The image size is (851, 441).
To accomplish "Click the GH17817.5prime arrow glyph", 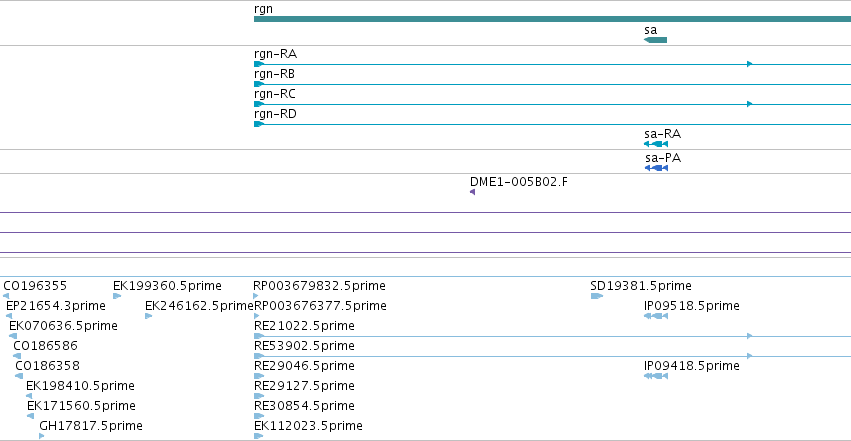I will point(42,437).
